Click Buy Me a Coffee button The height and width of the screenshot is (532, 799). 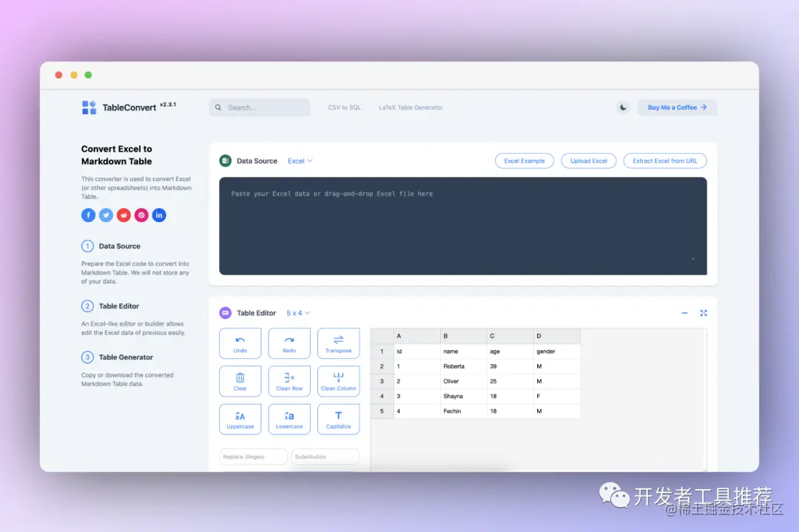677,107
